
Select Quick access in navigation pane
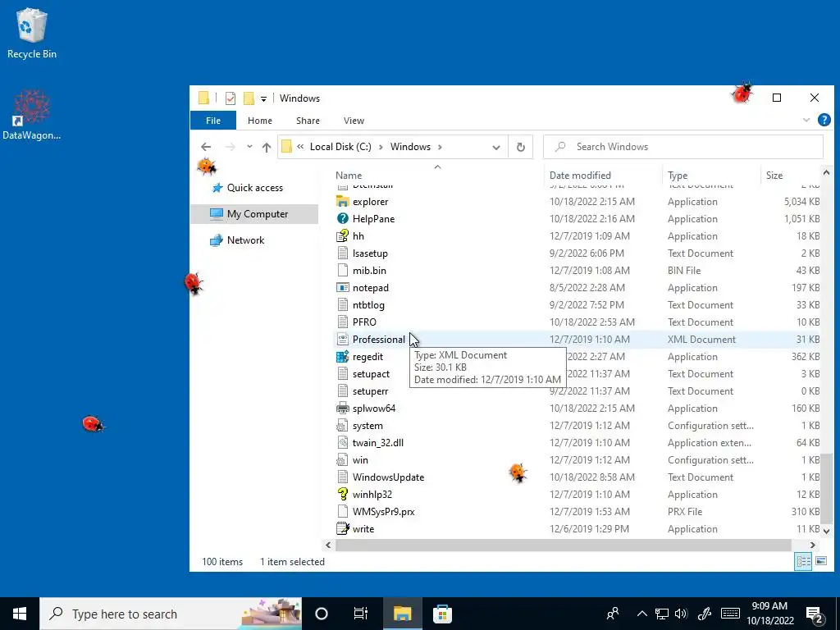pos(255,188)
